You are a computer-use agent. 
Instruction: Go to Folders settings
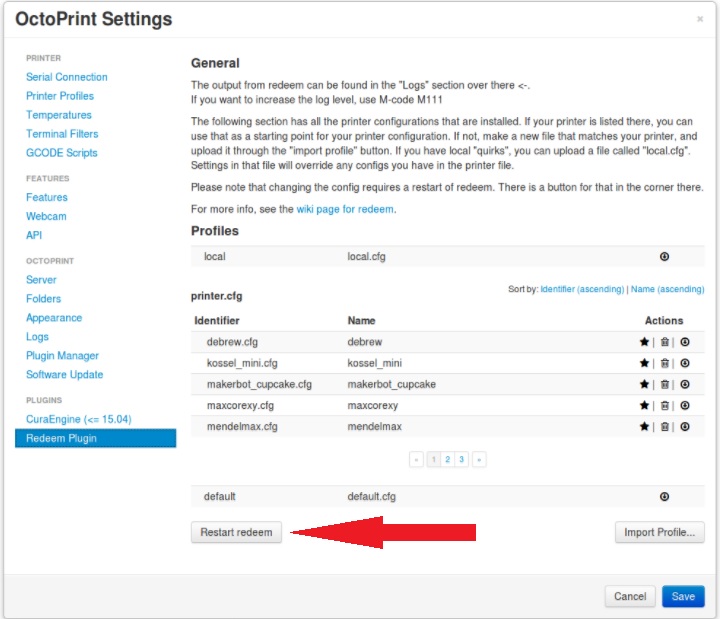coord(44,298)
